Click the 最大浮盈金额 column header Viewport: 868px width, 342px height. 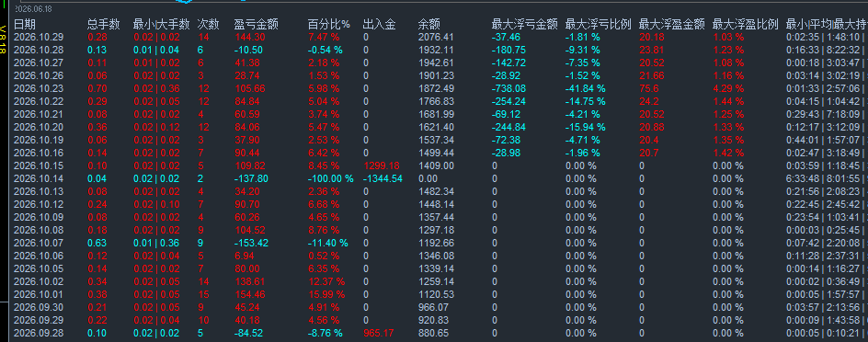672,24
